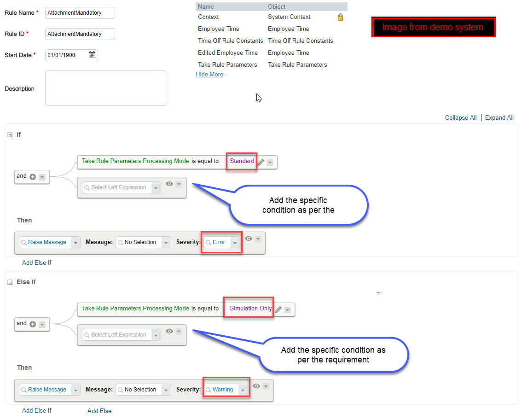The height and width of the screenshot is (420, 522).
Task: Toggle eye icon next to Warning severity
Action: [256, 386]
